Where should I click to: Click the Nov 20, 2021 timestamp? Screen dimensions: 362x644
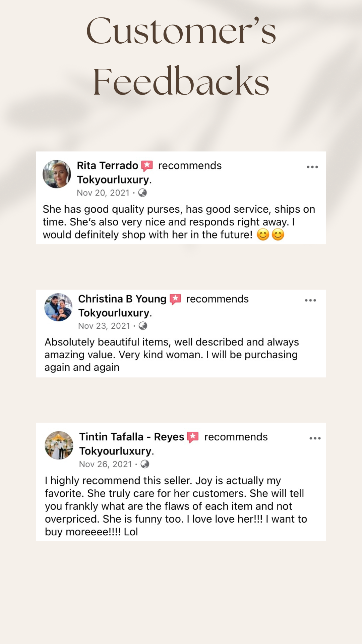[103, 193]
